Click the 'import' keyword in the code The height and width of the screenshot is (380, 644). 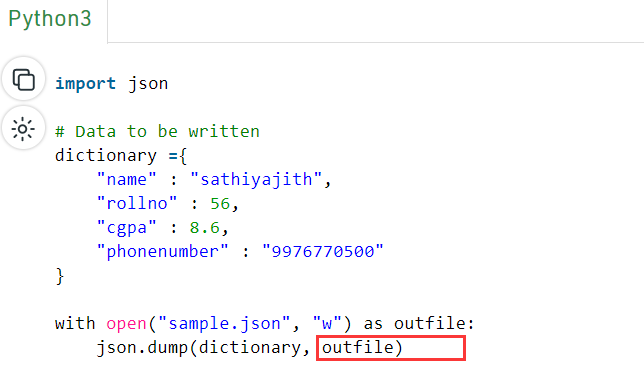[85, 83]
